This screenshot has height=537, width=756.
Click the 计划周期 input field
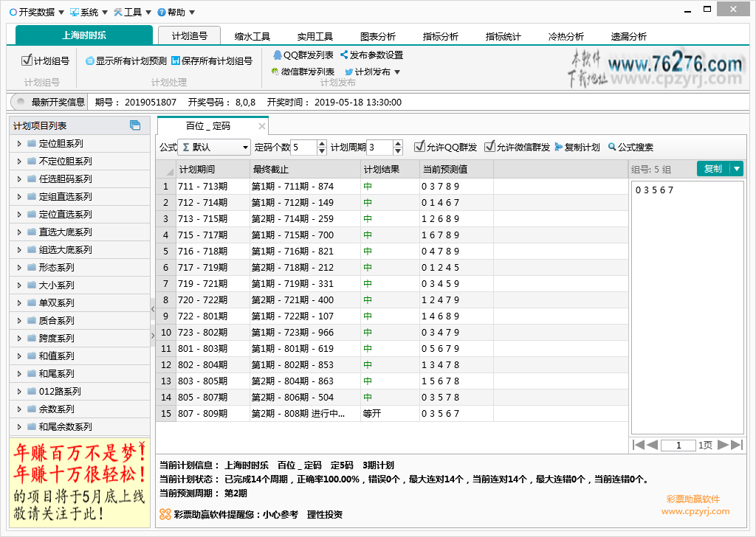380,147
